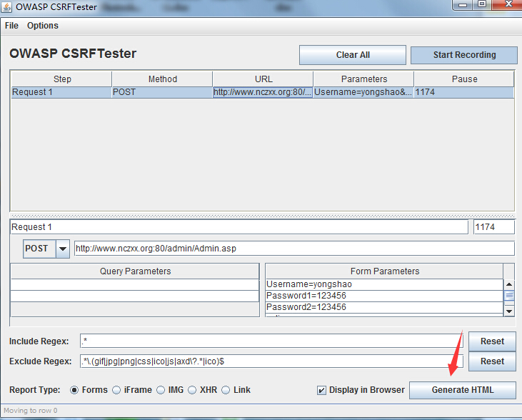Reset the Exclude Regex value

[x=492, y=361]
